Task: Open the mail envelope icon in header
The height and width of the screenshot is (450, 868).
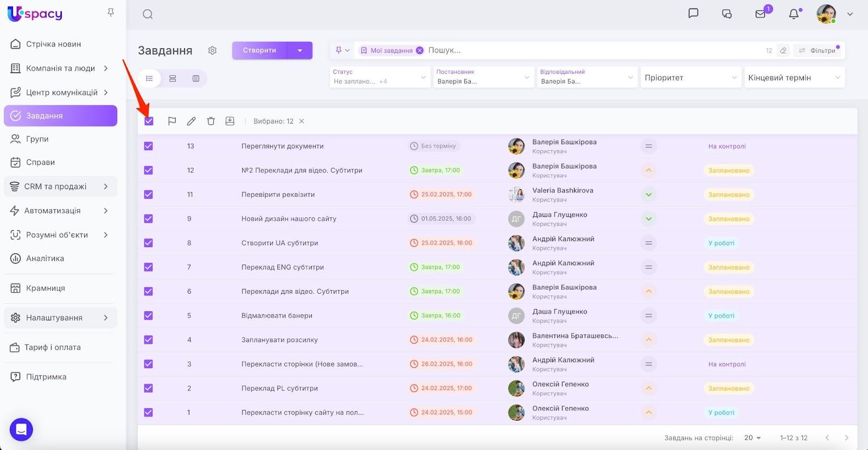Action: pyautogui.click(x=761, y=14)
